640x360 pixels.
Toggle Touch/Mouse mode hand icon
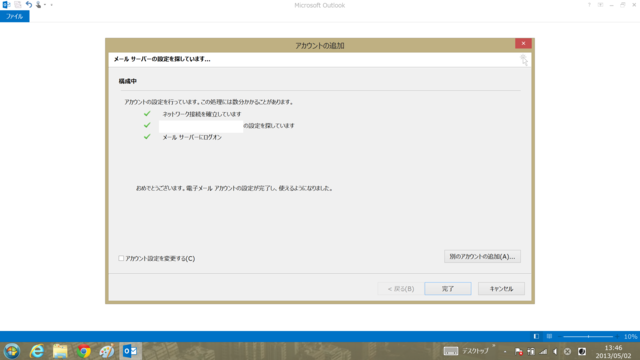(x=38, y=5)
